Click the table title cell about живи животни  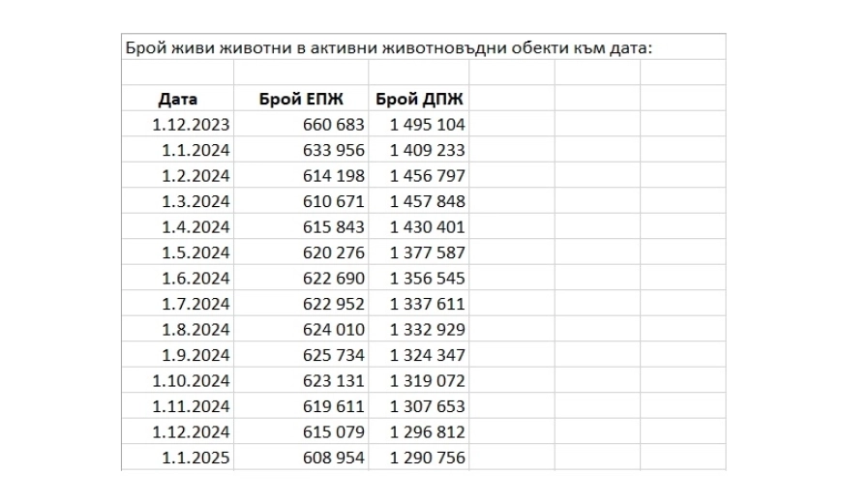pyautogui.click(x=387, y=47)
